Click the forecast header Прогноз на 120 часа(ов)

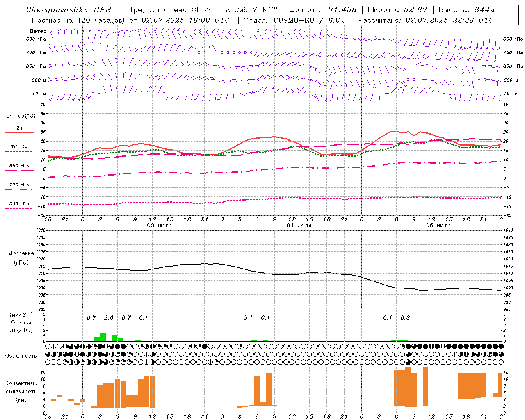tap(78, 20)
